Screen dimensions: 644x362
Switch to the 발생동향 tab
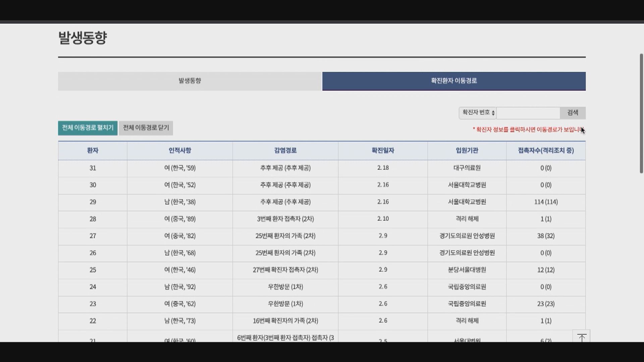(190, 81)
